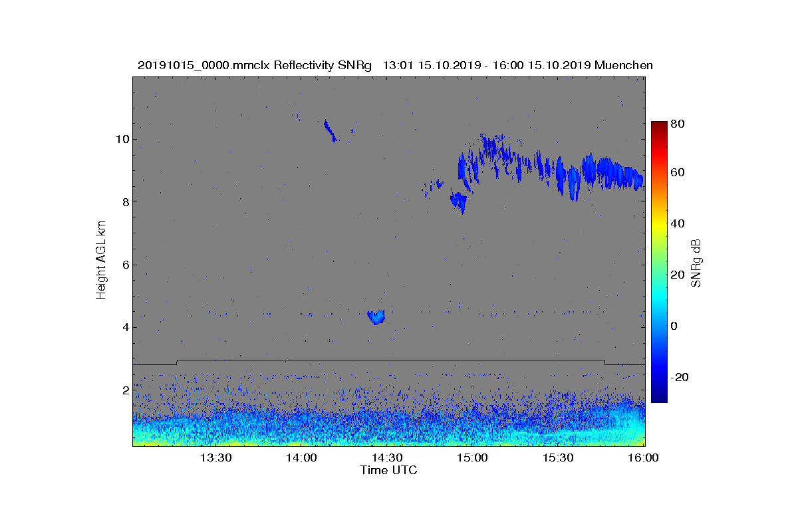Click the 14:30 time tick label
The image size is (798, 532).
click(386, 458)
